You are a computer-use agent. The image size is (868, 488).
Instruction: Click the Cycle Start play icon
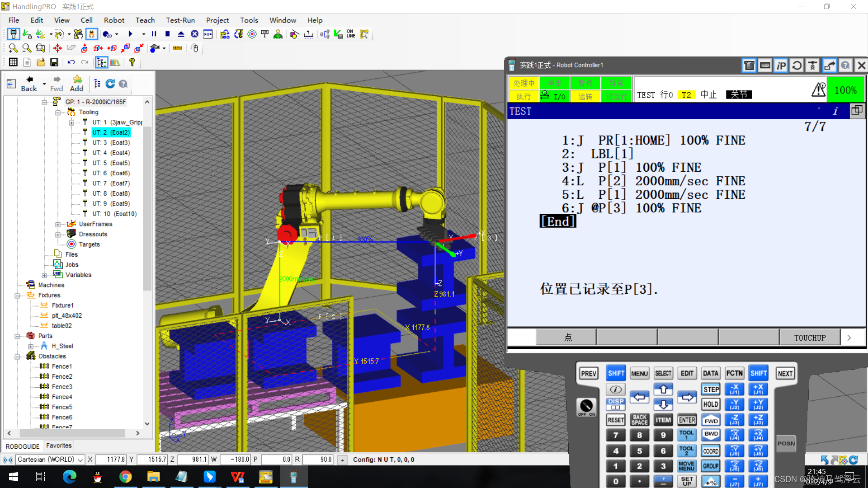pyautogui.click(x=130, y=34)
